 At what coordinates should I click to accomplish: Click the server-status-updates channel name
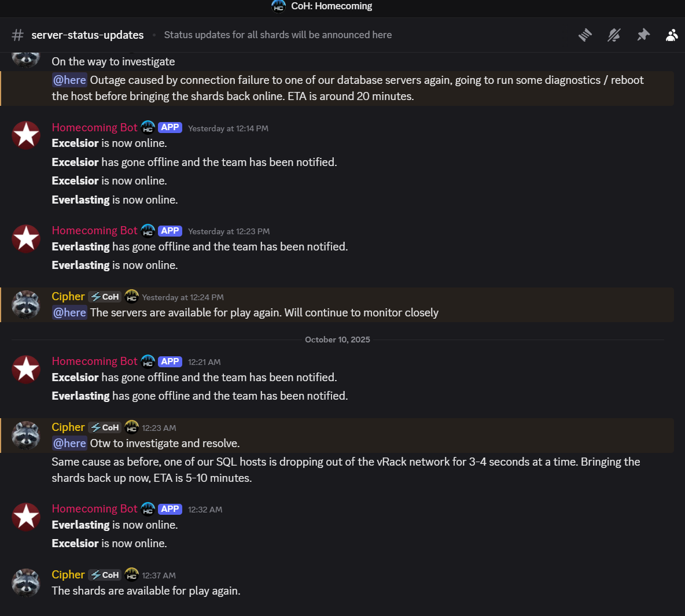pyautogui.click(x=87, y=35)
